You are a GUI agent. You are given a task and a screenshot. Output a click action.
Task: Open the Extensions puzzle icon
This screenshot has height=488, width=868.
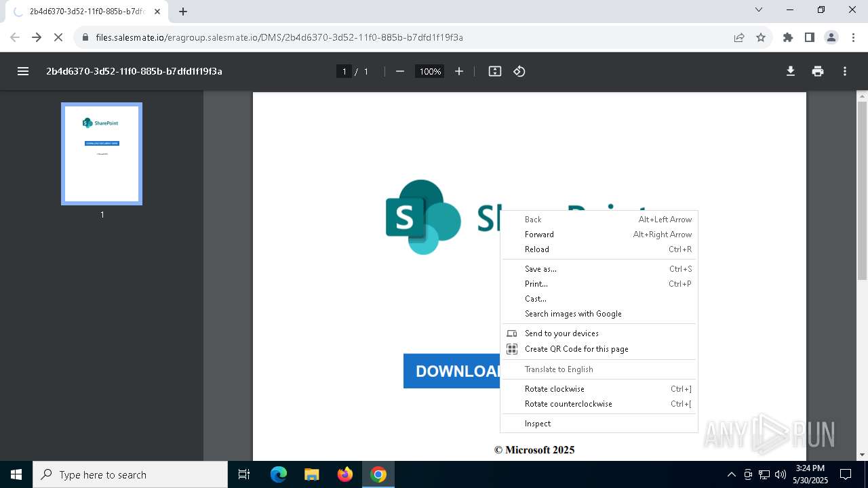[788, 37]
